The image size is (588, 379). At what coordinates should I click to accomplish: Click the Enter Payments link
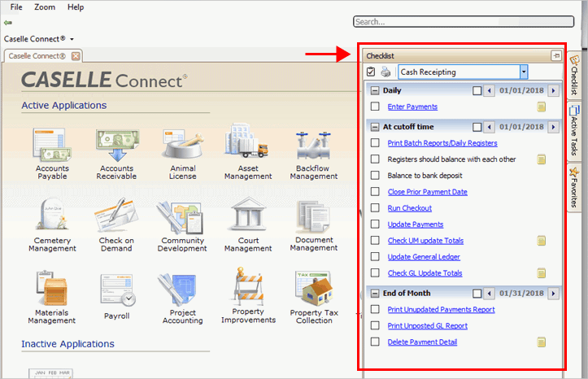coord(412,107)
